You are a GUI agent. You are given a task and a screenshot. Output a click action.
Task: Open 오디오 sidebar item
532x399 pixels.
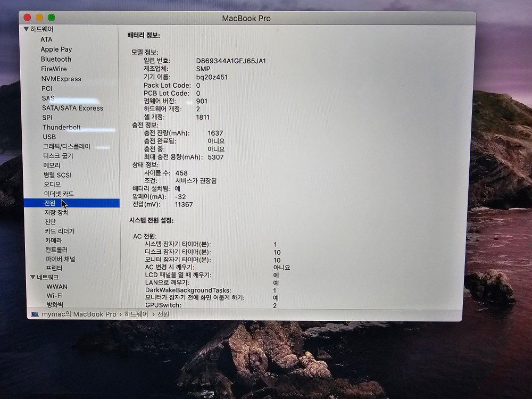pos(52,184)
